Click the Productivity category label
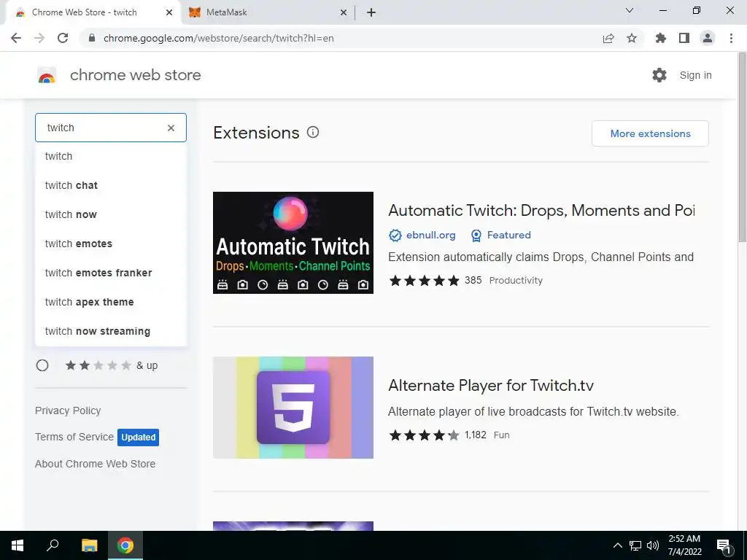 pos(516,281)
